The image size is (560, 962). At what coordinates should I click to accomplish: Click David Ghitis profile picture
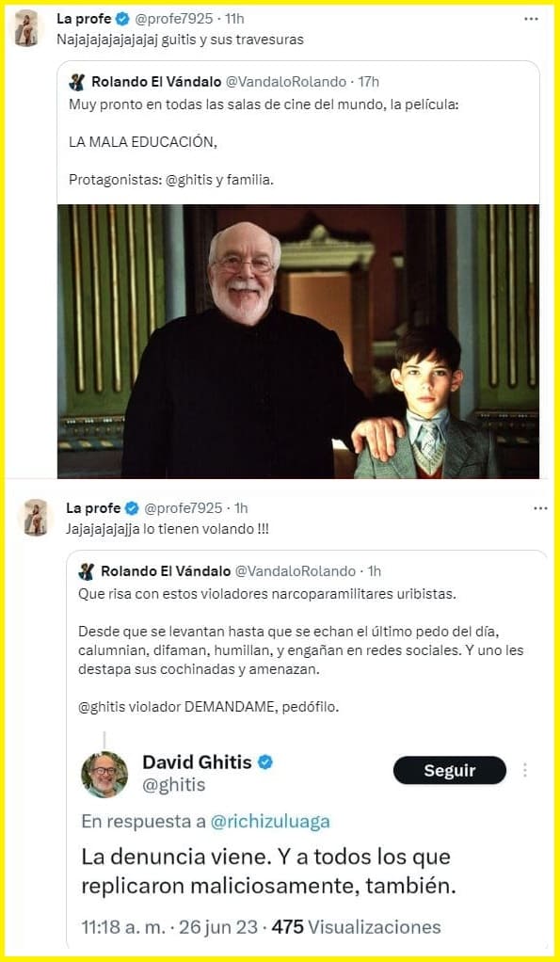click(104, 775)
